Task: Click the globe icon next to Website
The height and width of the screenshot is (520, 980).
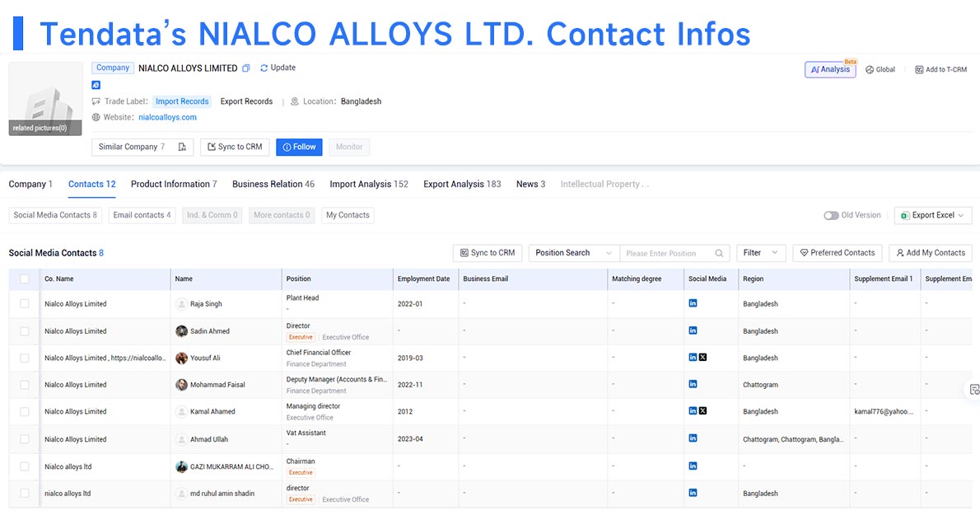Action: click(96, 118)
